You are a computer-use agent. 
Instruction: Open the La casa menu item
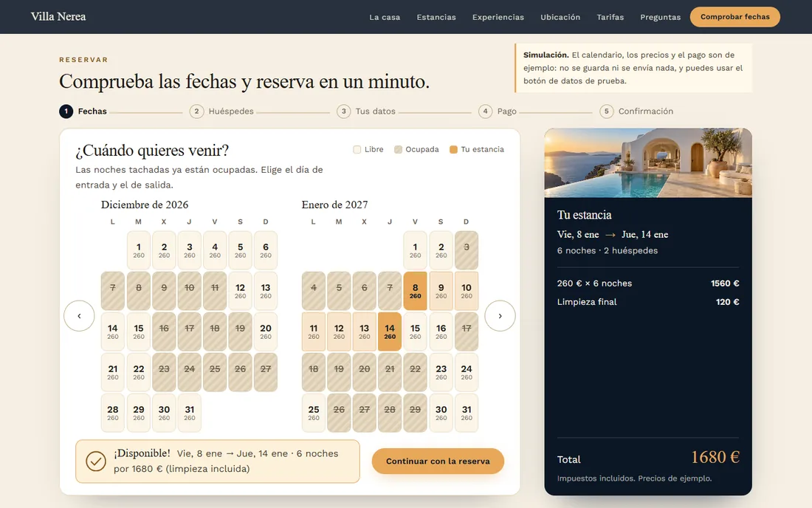385,17
